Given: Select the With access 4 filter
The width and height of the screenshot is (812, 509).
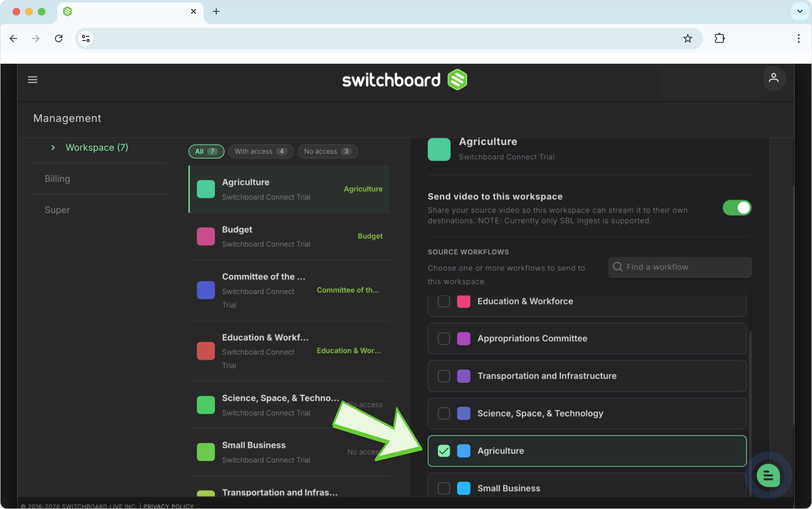Looking at the screenshot, I should coord(261,151).
